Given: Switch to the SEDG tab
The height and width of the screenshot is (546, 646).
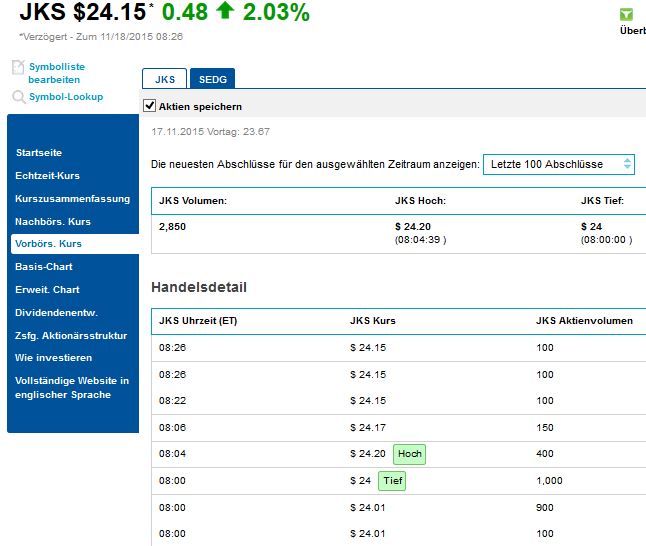Looking at the screenshot, I should click(213, 79).
